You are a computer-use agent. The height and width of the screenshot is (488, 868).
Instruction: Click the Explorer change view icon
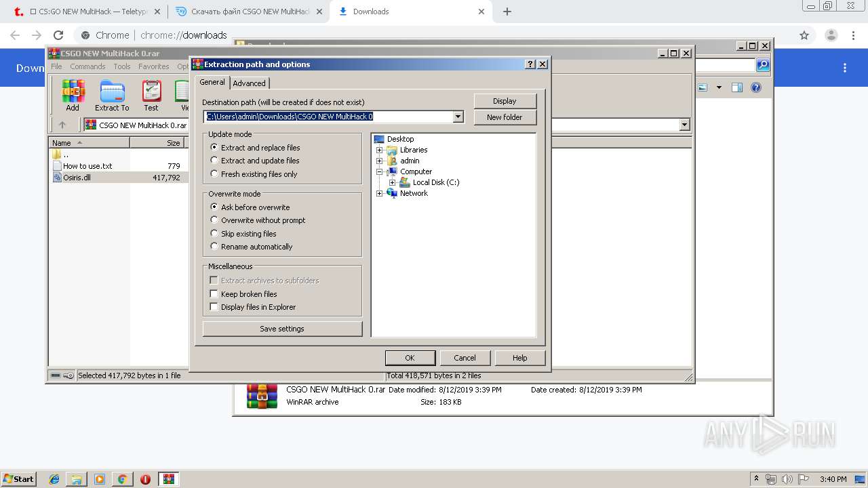point(703,87)
